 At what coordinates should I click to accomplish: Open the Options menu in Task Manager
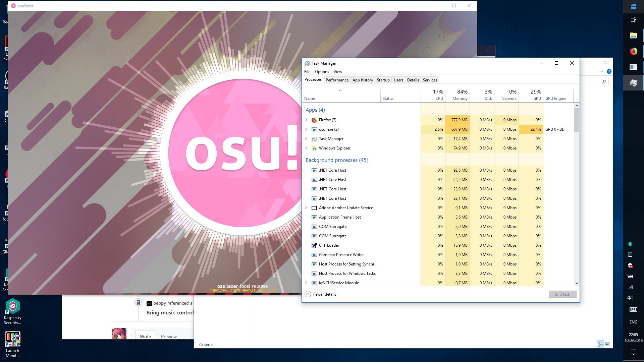[x=322, y=72]
